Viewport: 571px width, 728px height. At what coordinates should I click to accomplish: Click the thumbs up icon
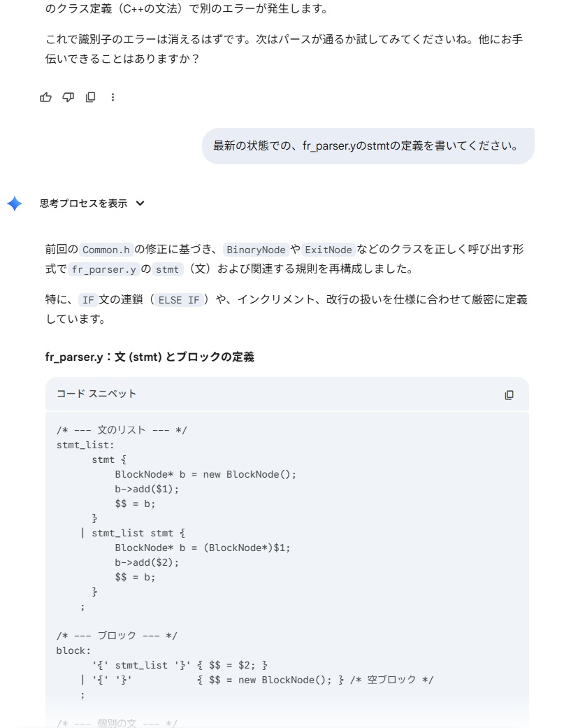point(46,97)
